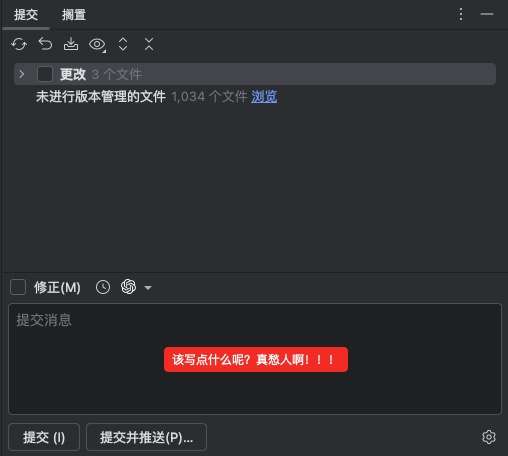Click the 提交 (I) commit button
508x456 pixels.
click(x=44, y=437)
